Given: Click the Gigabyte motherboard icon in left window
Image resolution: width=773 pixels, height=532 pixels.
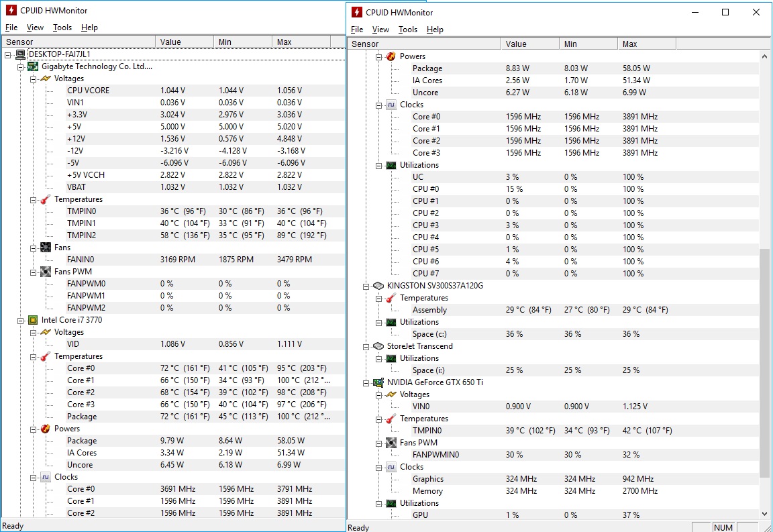Looking at the screenshot, I should (x=33, y=66).
